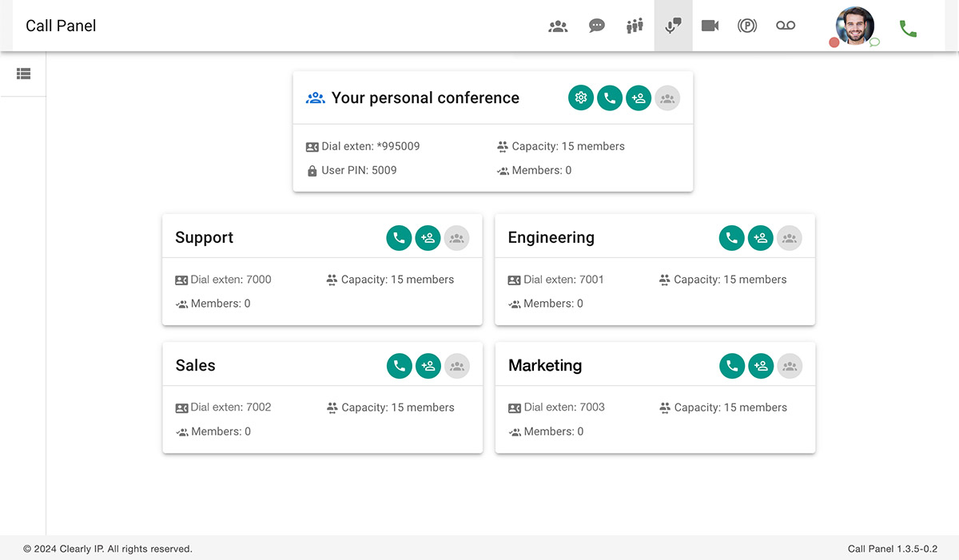Toggle the sidebar list view
The height and width of the screenshot is (560, 959).
pos(23,73)
